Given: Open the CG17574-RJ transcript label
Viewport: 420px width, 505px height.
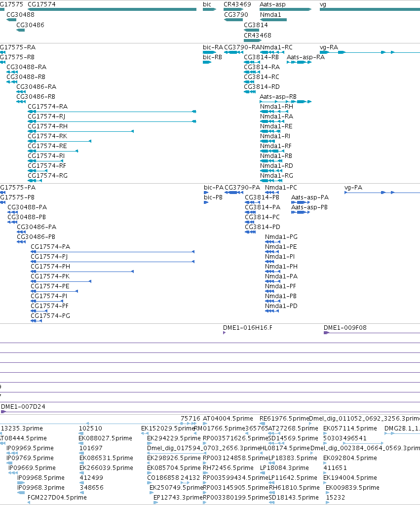Looking at the screenshot, I should [x=46, y=116].
